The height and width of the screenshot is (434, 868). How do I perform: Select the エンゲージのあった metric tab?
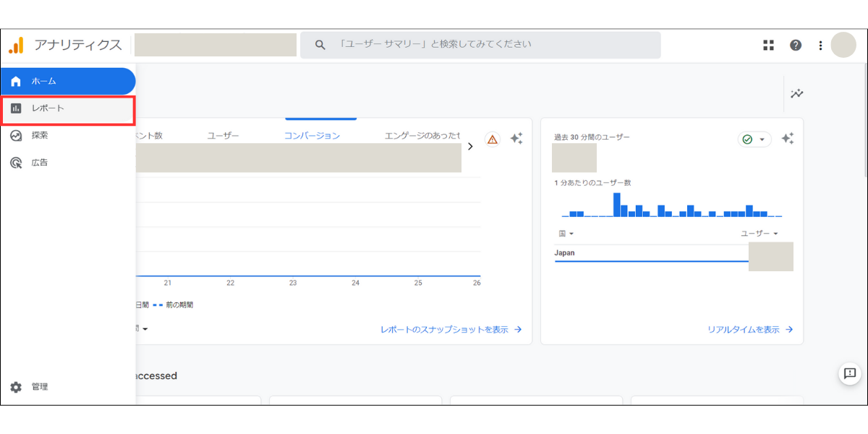pyautogui.click(x=422, y=135)
